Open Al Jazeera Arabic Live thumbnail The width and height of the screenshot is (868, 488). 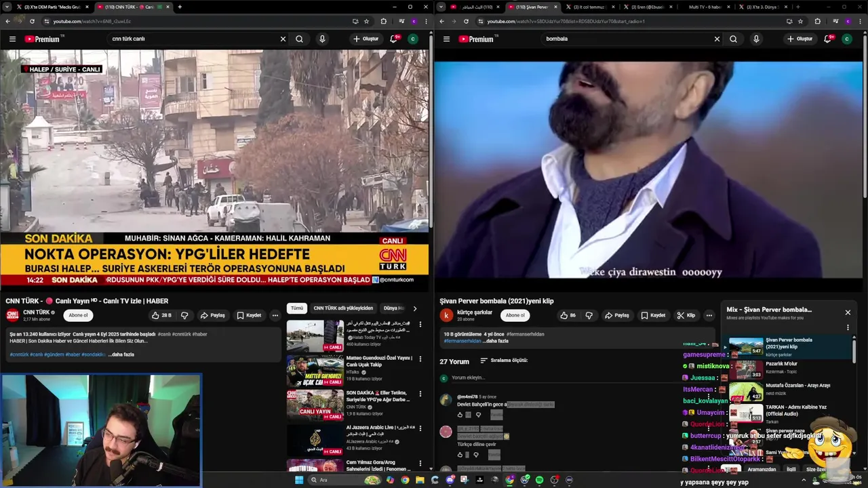pyautogui.click(x=315, y=439)
